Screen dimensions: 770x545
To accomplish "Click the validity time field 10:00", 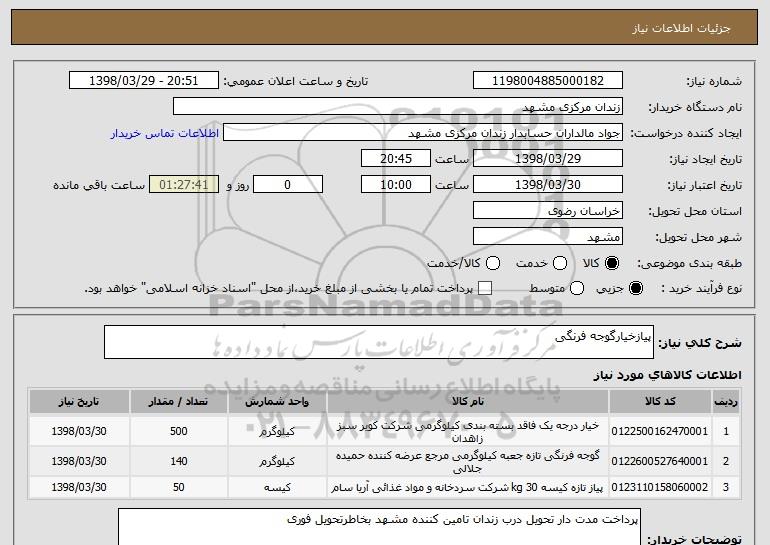I will tap(396, 185).
